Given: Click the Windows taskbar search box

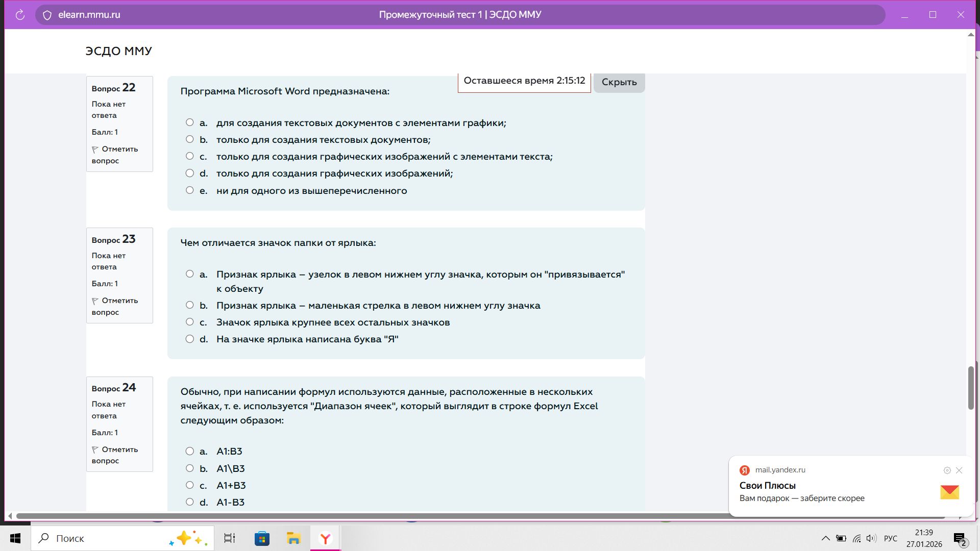Looking at the screenshot, I should pos(122,538).
